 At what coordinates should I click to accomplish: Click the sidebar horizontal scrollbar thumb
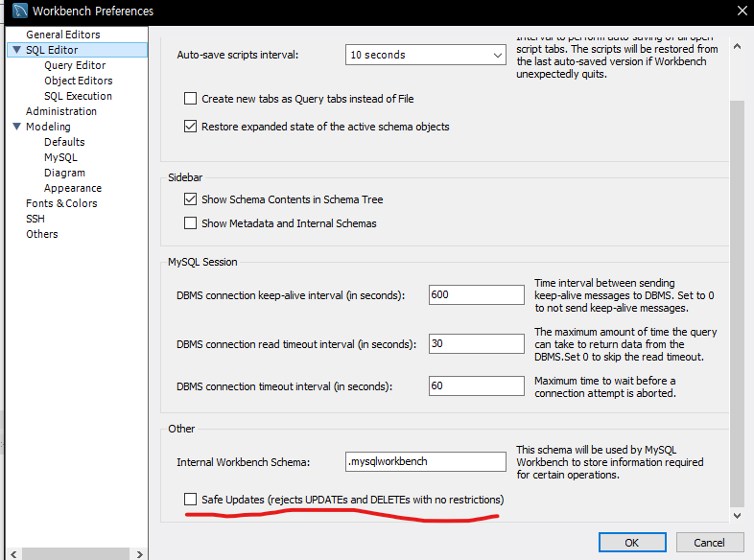(76, 554)
